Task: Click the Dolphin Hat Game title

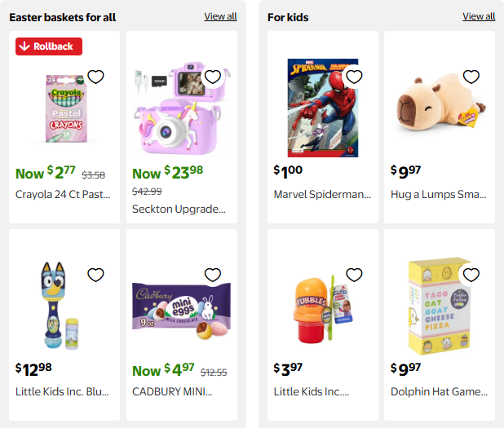Action: [x=439, y=391]
